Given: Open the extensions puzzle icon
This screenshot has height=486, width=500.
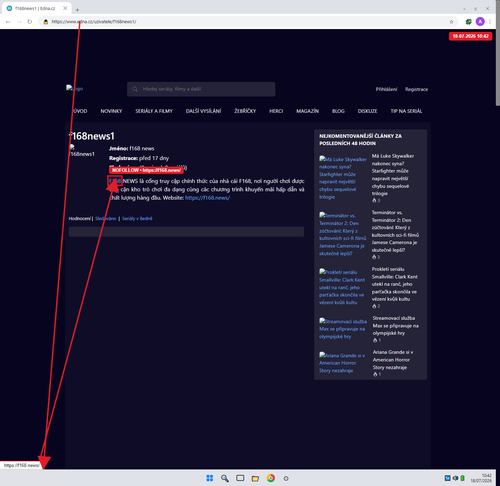Looking at the screenshot, I should [x=468, y=22].
